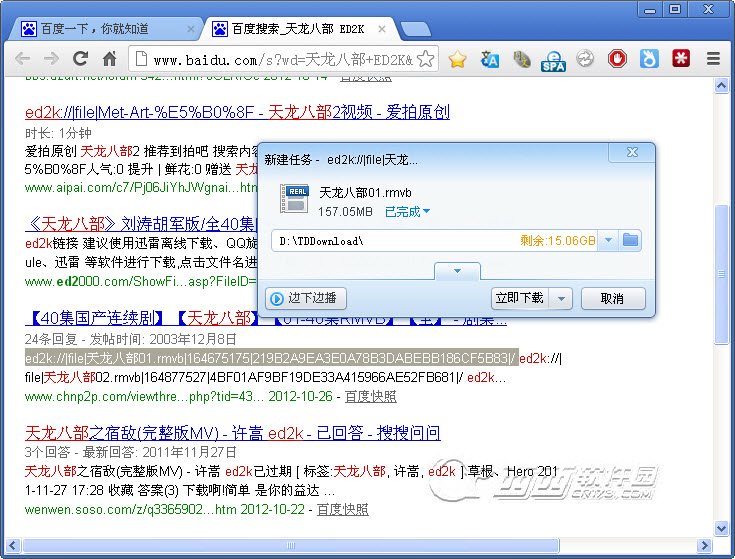Open the red stop-hand ad blocker icon

(x=617, y=59)
